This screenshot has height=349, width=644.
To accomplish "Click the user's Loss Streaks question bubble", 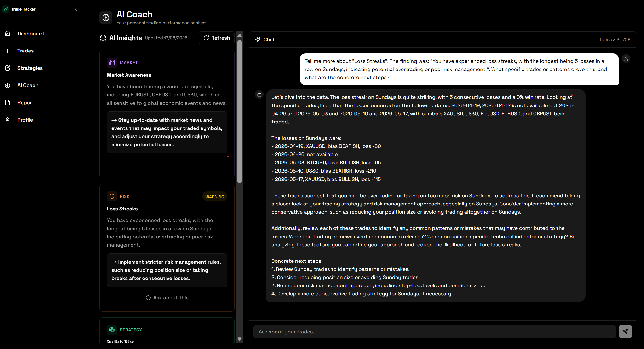I will coord(459,69).
